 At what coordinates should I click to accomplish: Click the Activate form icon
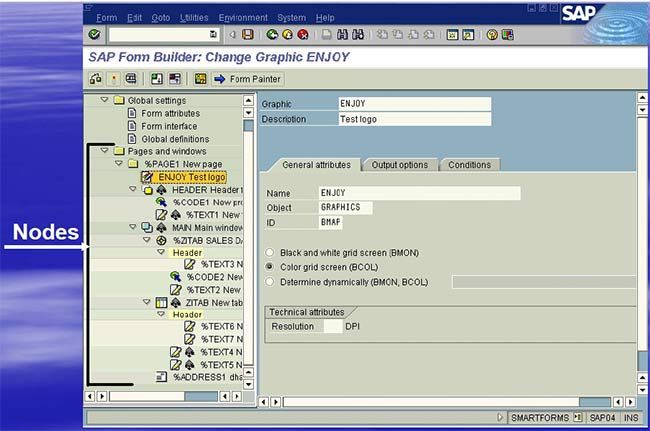click(x=131, y=79)
